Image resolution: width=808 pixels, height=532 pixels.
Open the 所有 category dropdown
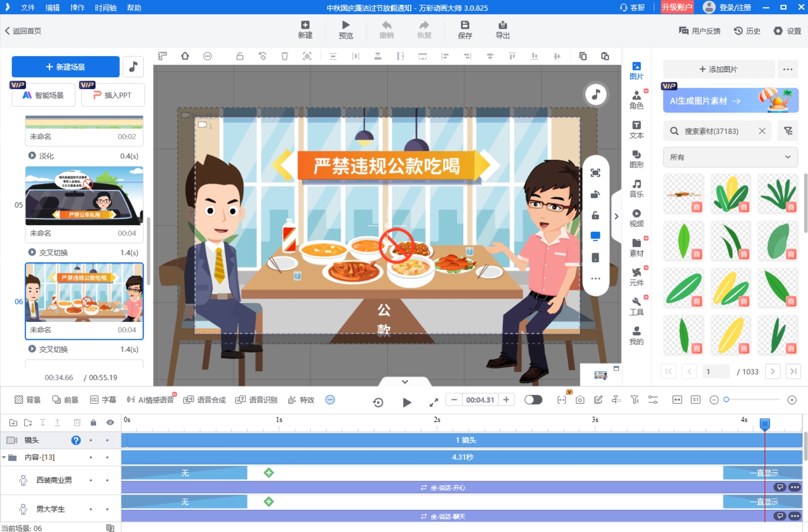pos(729,157)
